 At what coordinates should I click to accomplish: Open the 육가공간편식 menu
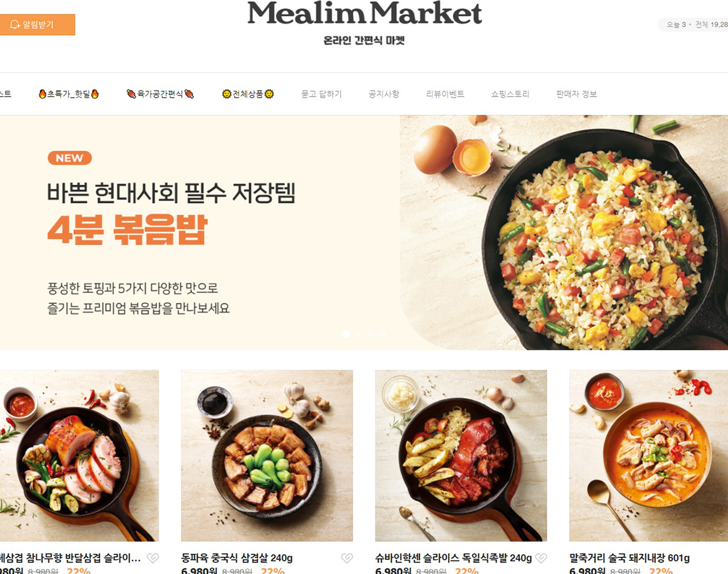160,94
